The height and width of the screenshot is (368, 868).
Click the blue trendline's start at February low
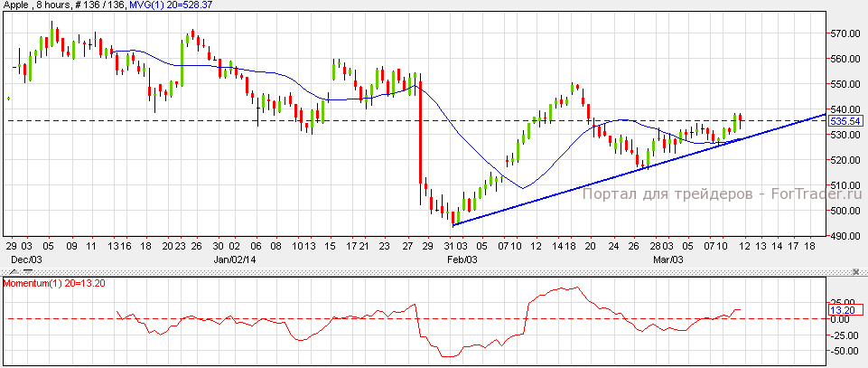(454, 224)
